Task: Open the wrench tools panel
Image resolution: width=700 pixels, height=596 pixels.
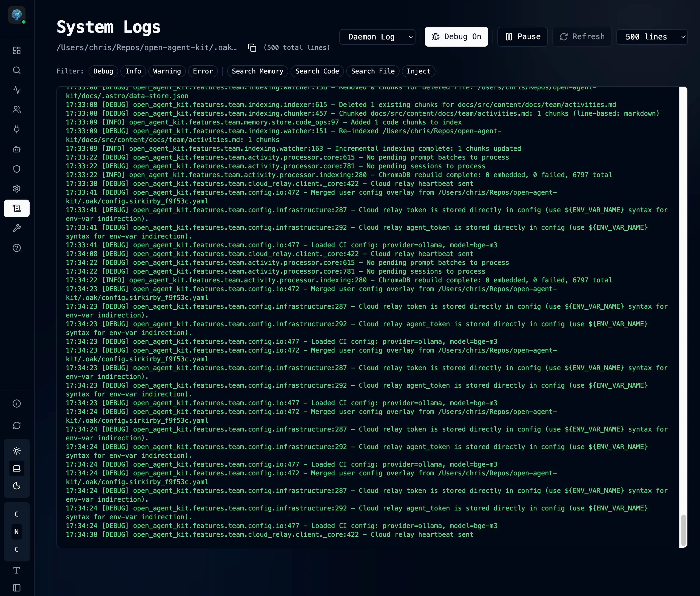Action: [16, 228]
